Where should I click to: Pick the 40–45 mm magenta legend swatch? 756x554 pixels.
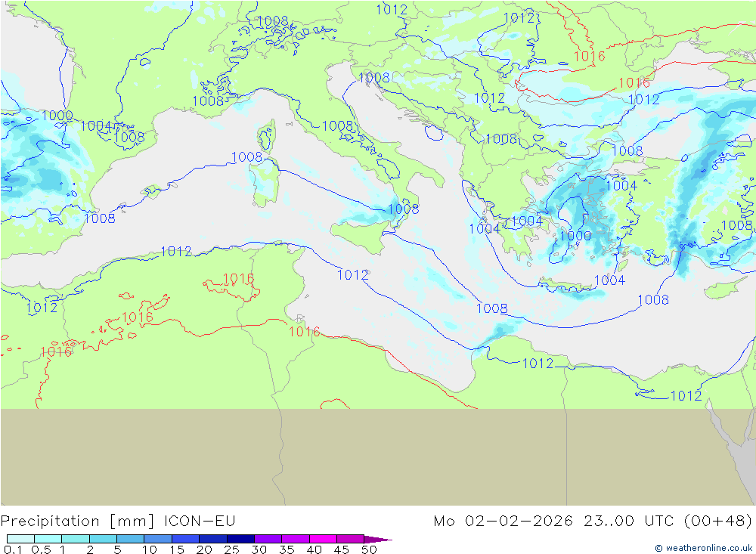323,539
